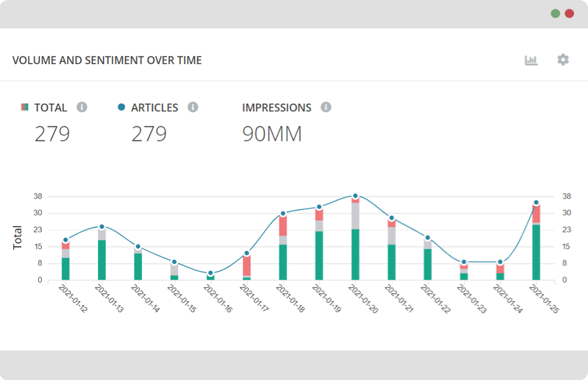Open the settings gear icon
This screenshot has height=380, width=588.
(563, 60)
